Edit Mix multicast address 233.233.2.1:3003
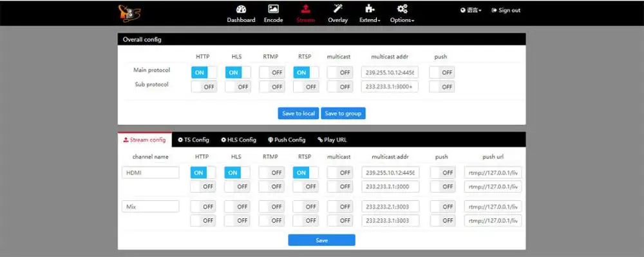Viewport: 644px width, 257px height. (x=391, y=207)
